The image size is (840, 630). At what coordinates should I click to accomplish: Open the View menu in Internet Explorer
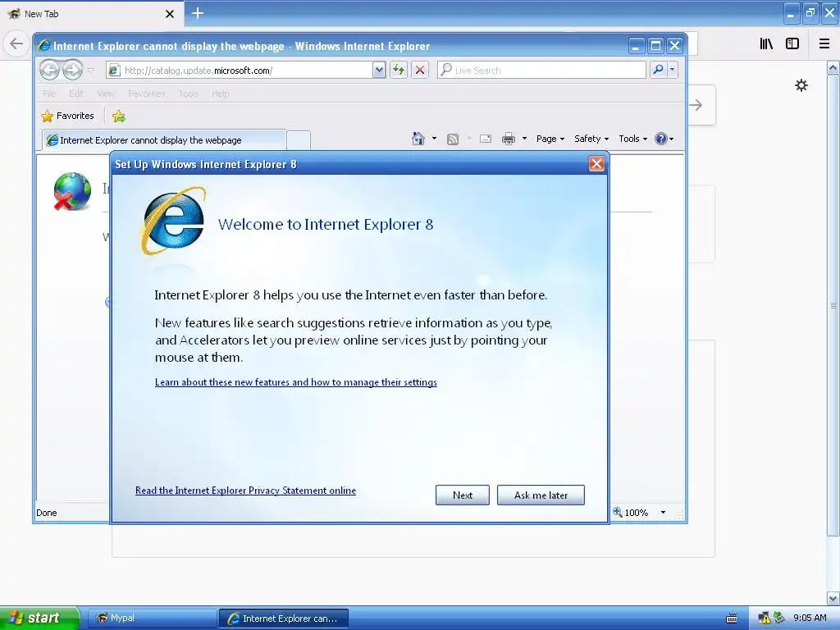click(x=106, y=94)
